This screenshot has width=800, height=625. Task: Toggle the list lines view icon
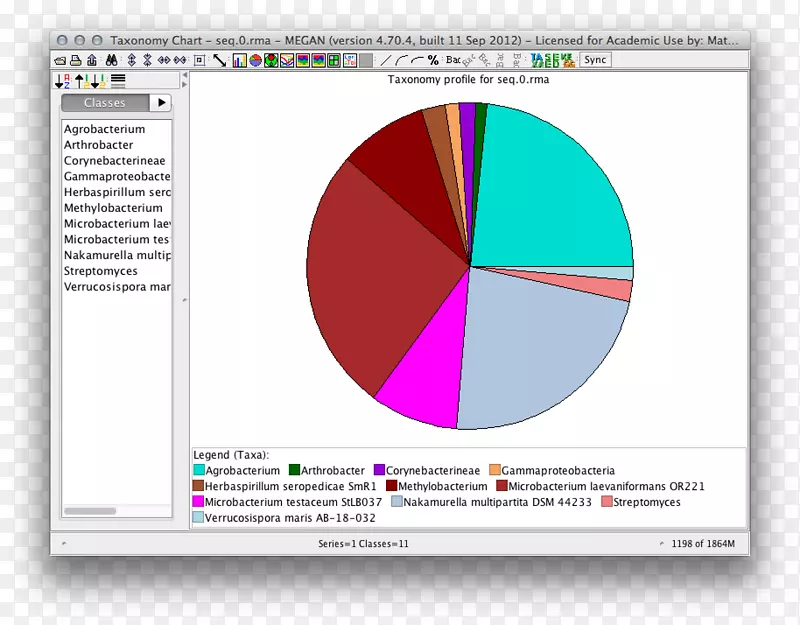(118, 80)
